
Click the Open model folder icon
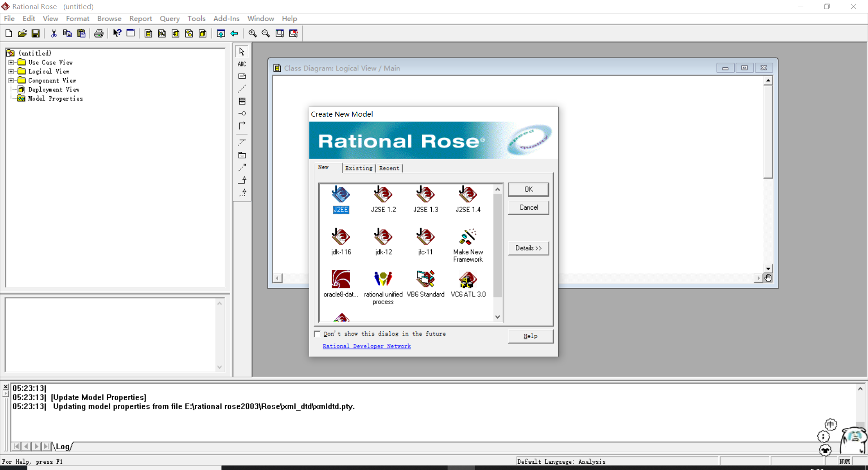[22, 33]
